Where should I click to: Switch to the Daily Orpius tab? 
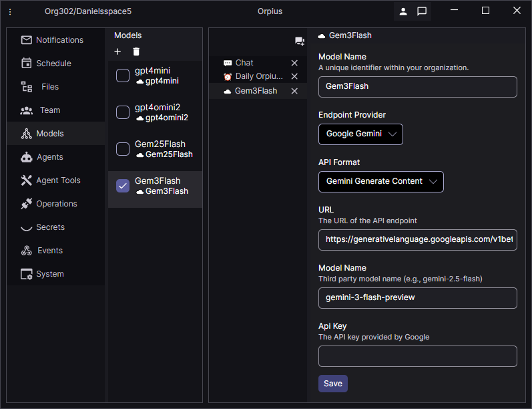coord(258,76)
